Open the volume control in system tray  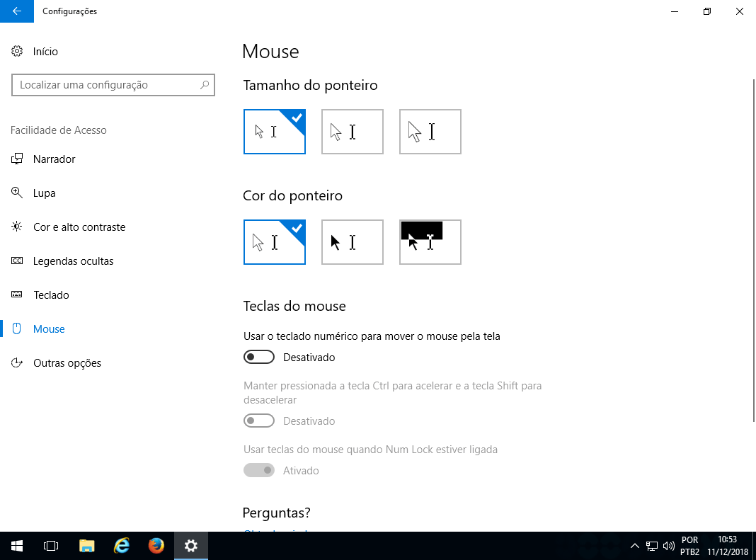(x=668, y=546)
